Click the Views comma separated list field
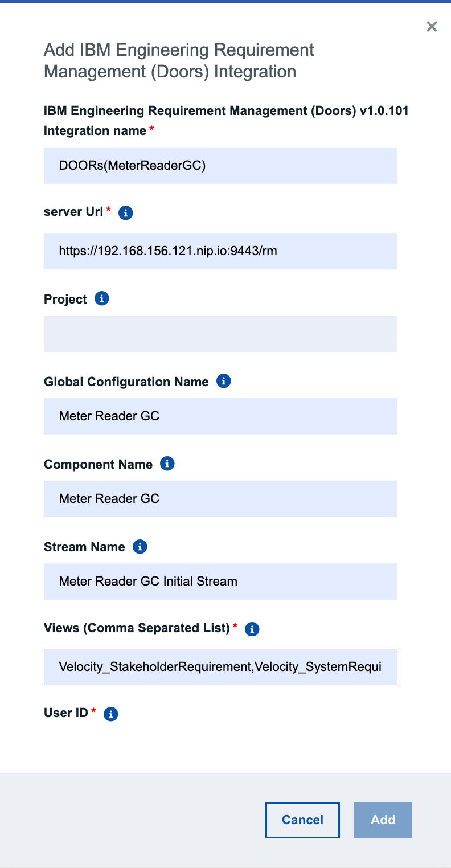The width and height of the screenshot is (451, 868). (220, 666)
